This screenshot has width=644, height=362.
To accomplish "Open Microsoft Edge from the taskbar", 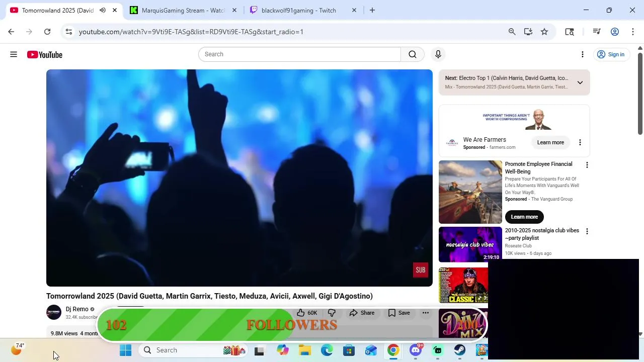I will click(x=327, y=350).
